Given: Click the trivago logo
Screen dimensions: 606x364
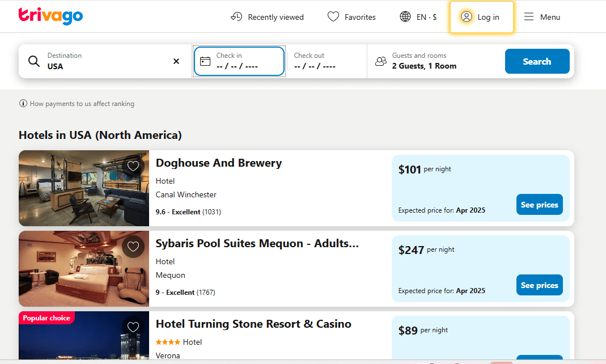Looking at the screenshot, I should click(x=50, y=16).
